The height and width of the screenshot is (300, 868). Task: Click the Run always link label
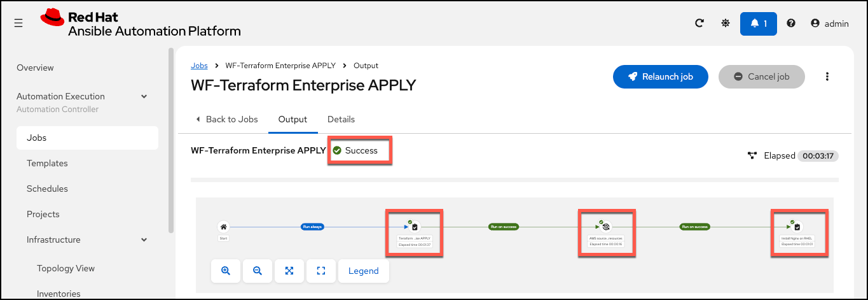(312, 226)
